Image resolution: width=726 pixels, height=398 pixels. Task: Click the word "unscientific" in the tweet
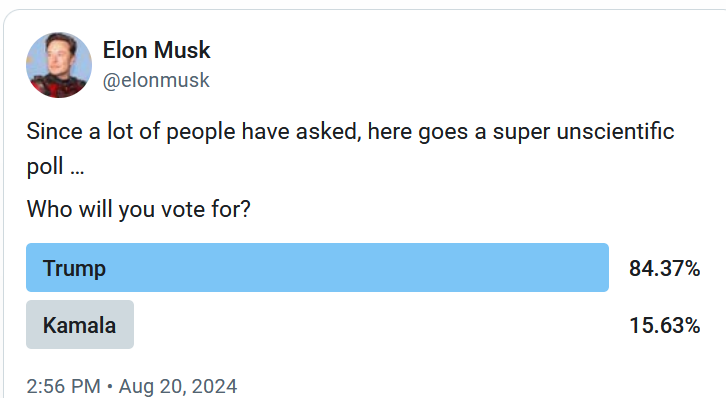click(x=615, y=131)
